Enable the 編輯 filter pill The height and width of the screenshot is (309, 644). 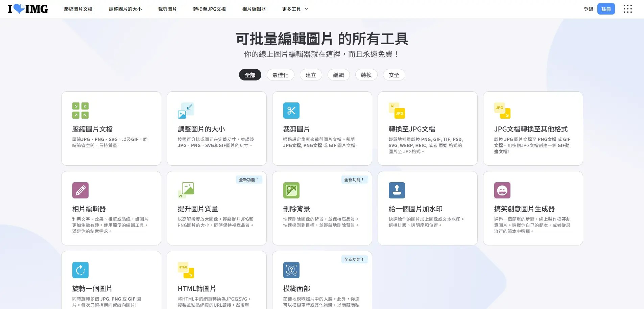point(338,75)
